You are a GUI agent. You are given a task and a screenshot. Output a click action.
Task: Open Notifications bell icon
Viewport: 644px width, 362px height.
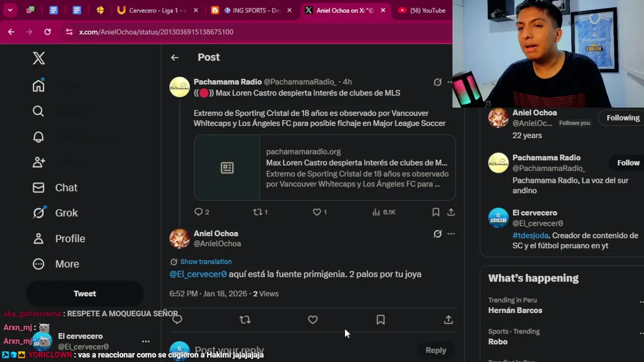39,137
